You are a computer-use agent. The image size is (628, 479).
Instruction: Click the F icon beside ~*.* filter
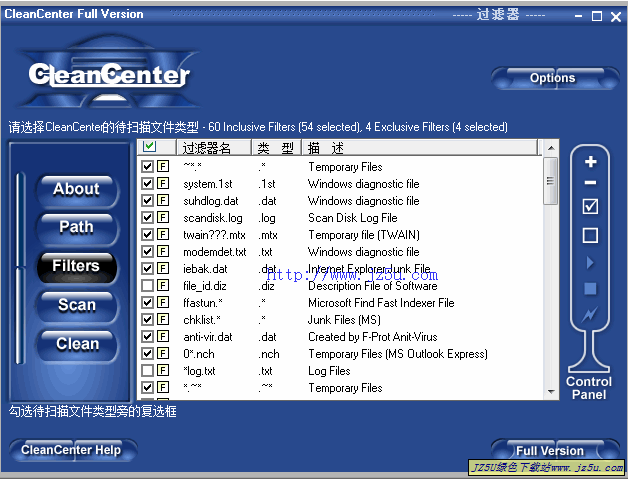(163, 166)
